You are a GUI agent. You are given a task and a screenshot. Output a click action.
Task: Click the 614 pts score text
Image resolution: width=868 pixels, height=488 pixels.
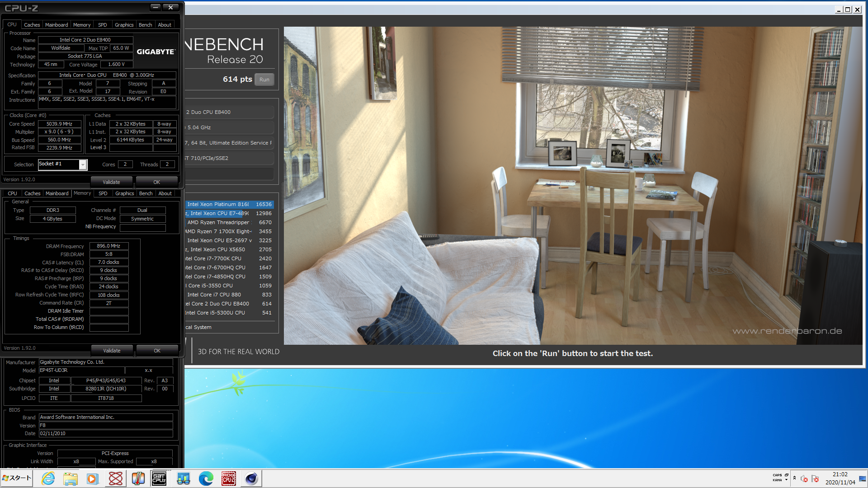[237, 79]
